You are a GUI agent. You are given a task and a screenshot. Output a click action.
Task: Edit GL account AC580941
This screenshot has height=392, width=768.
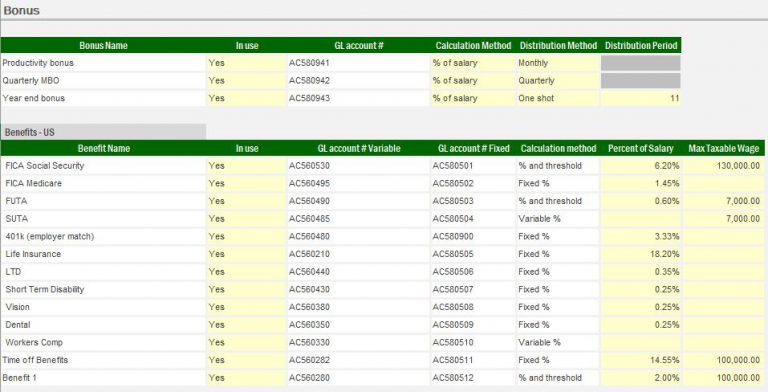pyautogui.click(x=358, y=63)
